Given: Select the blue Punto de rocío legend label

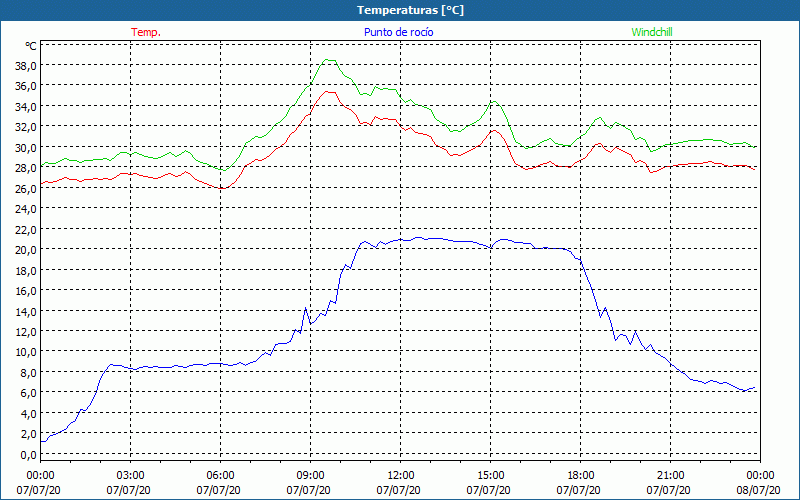Looking at the screenshot, I should point(398,32).
